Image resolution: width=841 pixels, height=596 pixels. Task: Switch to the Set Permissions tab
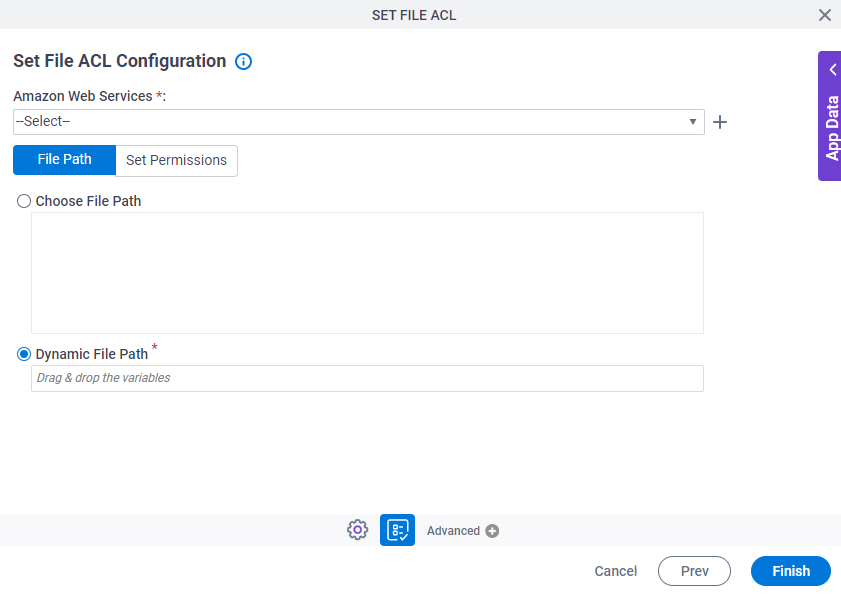click(176, 160)
